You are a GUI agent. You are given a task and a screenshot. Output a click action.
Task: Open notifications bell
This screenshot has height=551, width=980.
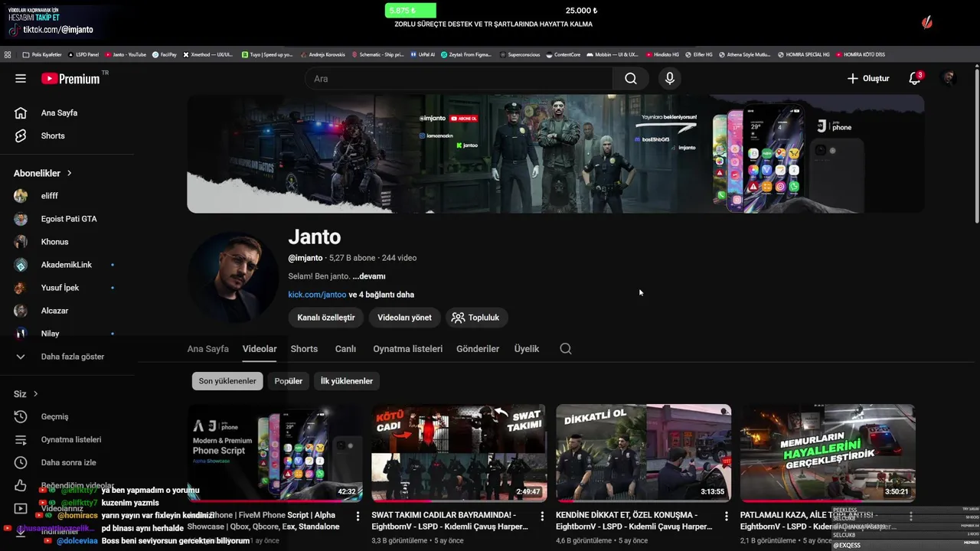[x=914, y=79]
